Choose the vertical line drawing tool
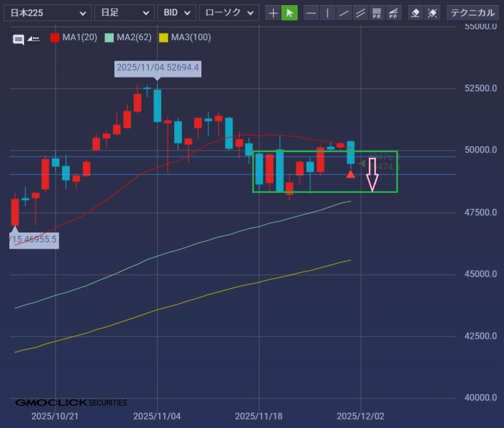This screenshot has width=504, height=428. 328,13
